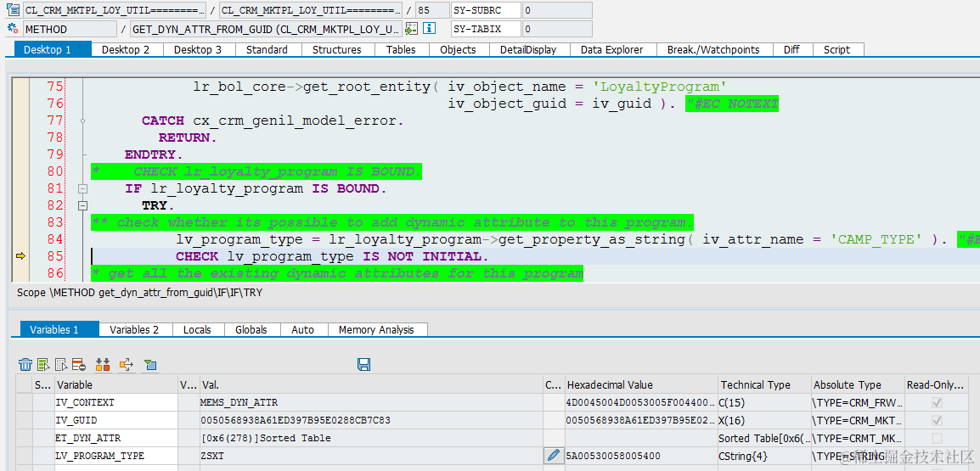The image size is (980, 471).
Task: Click the Hexadecimal Value column header
Action: 640,384
